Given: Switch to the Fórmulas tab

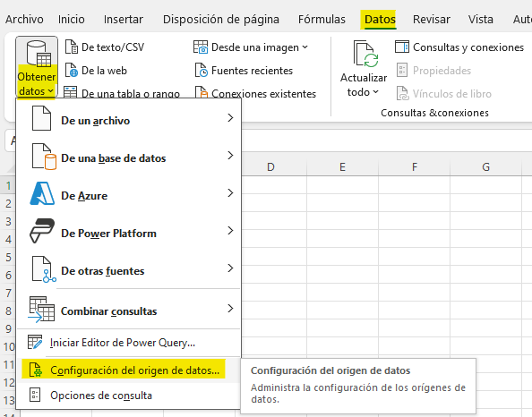Looking at the screenshot, I should pos(322,20).
